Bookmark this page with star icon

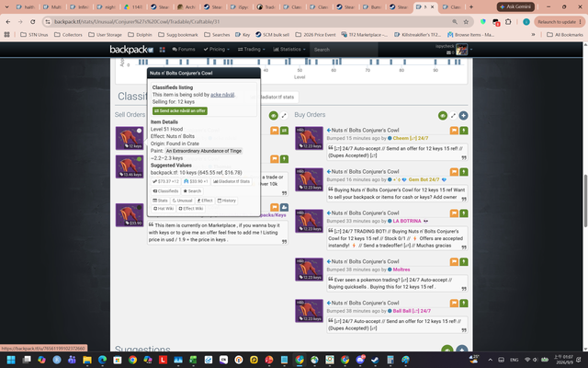coord(466,22)
